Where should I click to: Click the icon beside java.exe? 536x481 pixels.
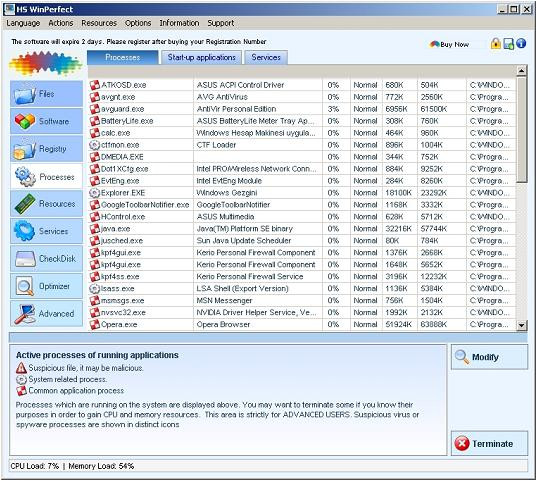[x=95, y=229]
